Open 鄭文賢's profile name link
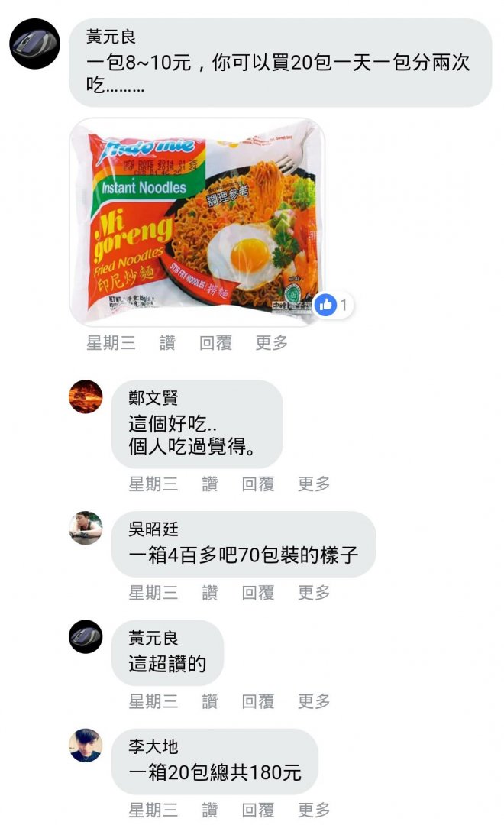 coord(153,398)
